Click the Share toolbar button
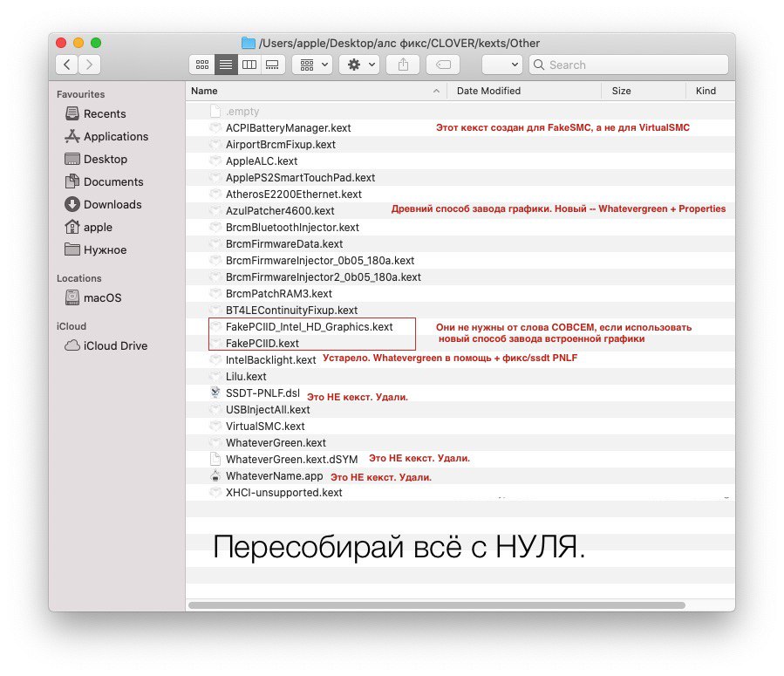The height and width of the screenshot is (676, 784). coord(403,65)
